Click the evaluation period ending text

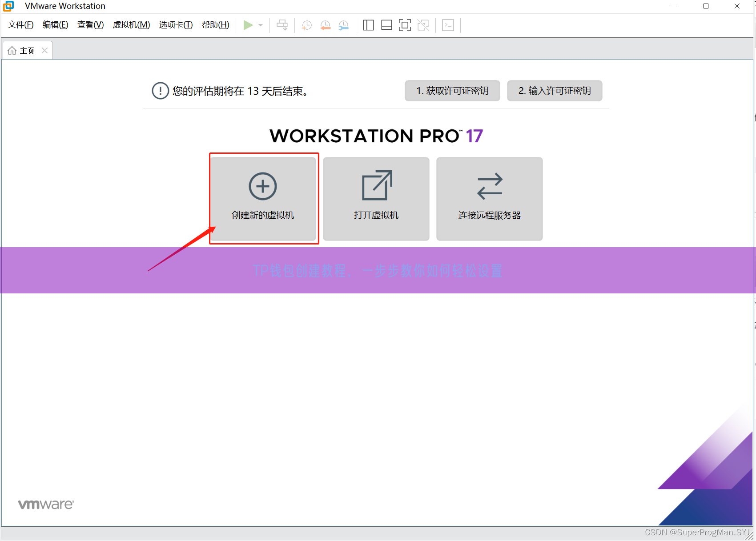[x=240, y=91]
